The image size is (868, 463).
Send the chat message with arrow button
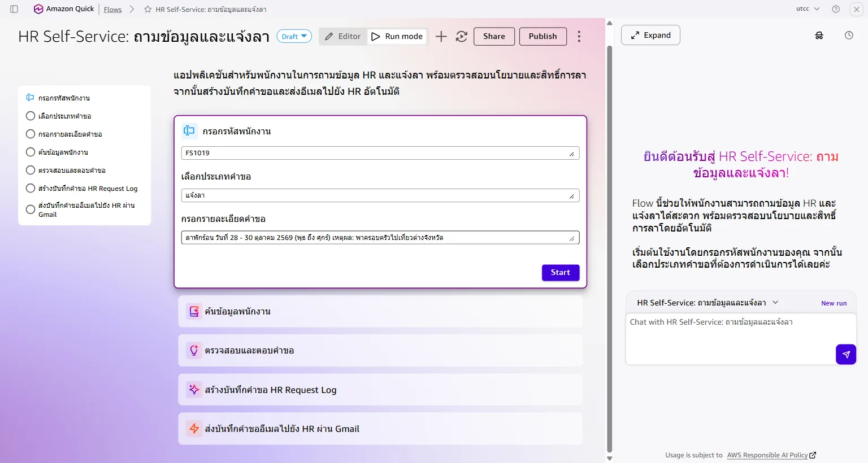pos(846,355)
